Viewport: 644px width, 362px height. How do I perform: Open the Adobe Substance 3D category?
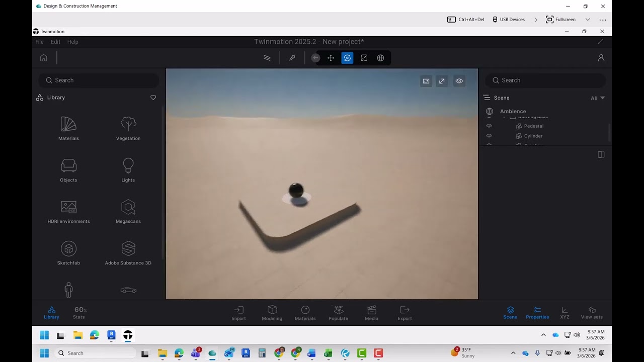(x=128, y=253)
